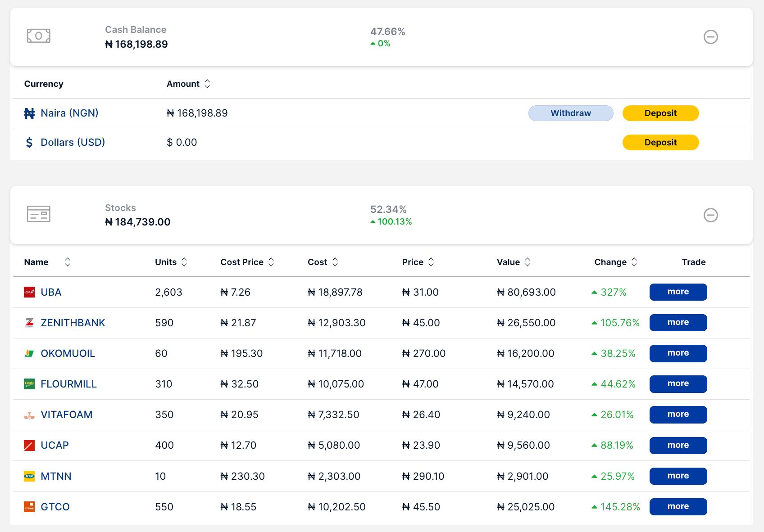This screenshot has height=532, width=764.
Task: Open the Dollars (USD) link
Action: 73,142
